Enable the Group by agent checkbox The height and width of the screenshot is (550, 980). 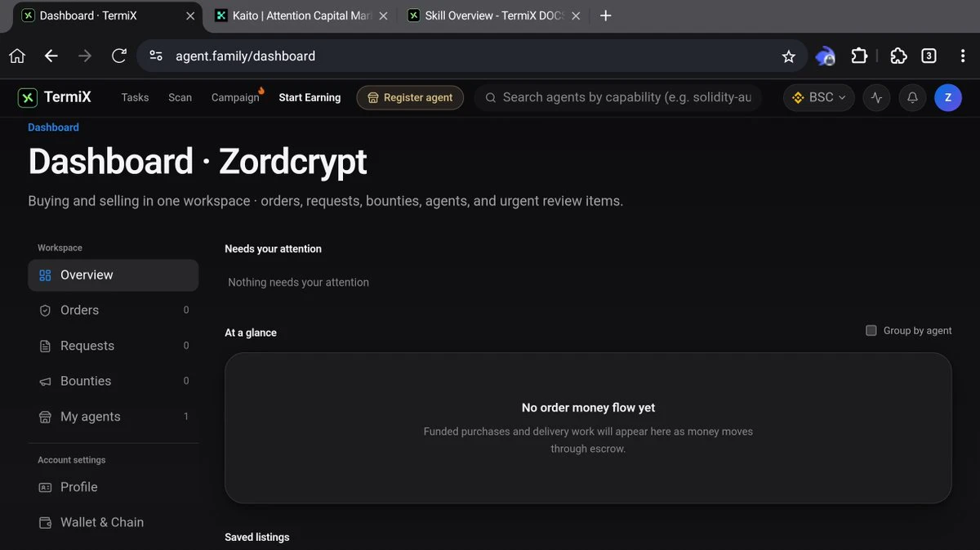pyautogui.click(x=871, y=331)
